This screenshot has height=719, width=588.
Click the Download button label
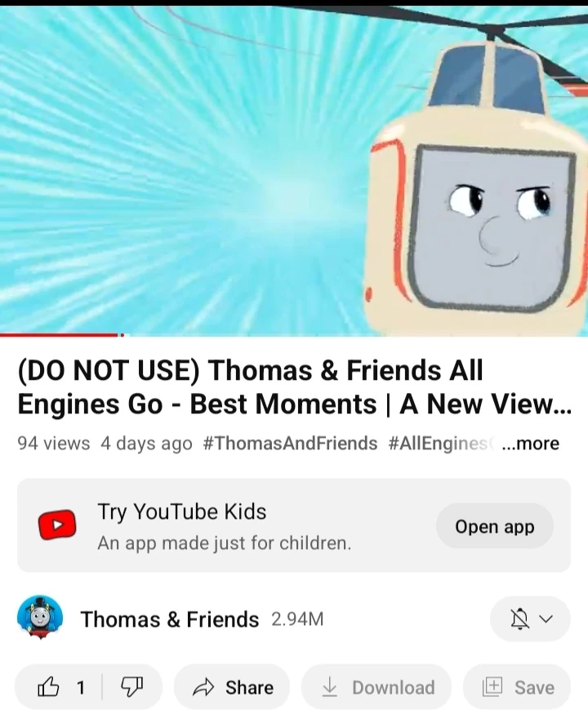[393, 687]
